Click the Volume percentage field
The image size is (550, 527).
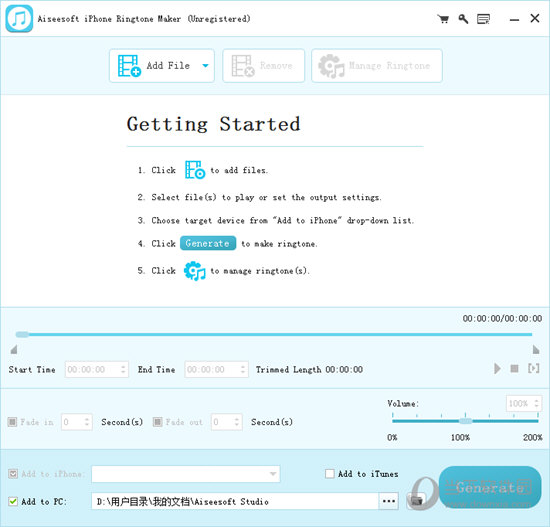(524, 403)
